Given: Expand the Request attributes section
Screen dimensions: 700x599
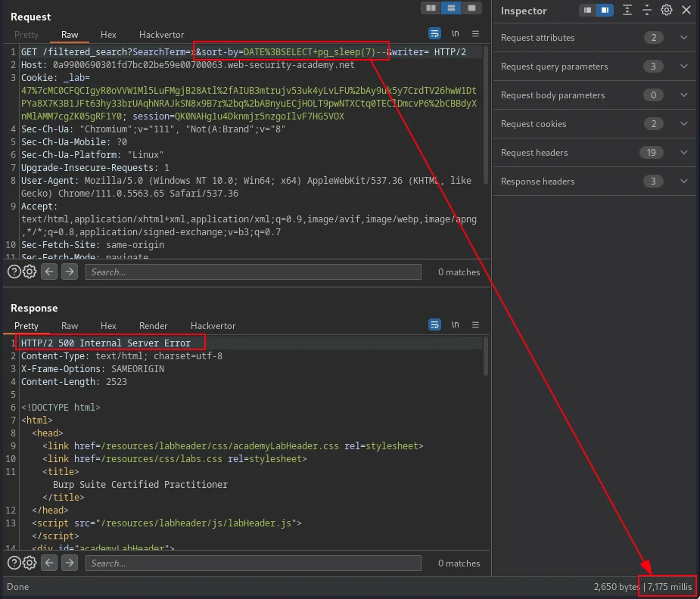Looking at the screenshot, I should [684, 38].
